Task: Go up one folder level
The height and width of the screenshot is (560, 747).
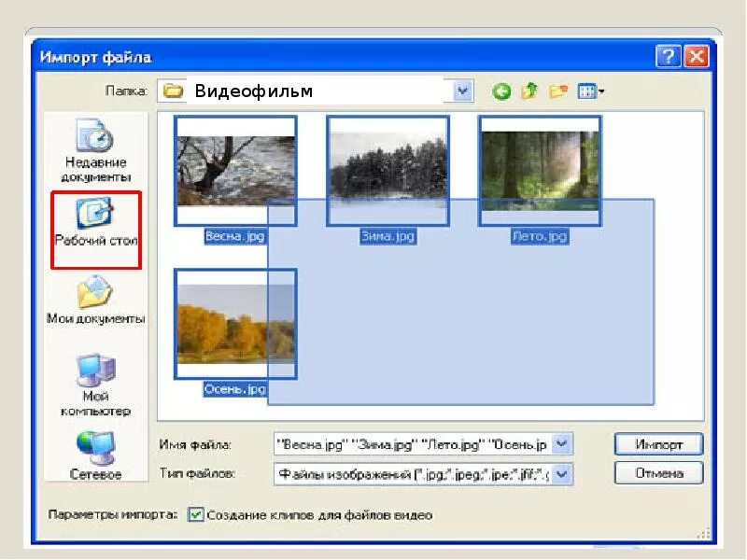Action: 529,91
